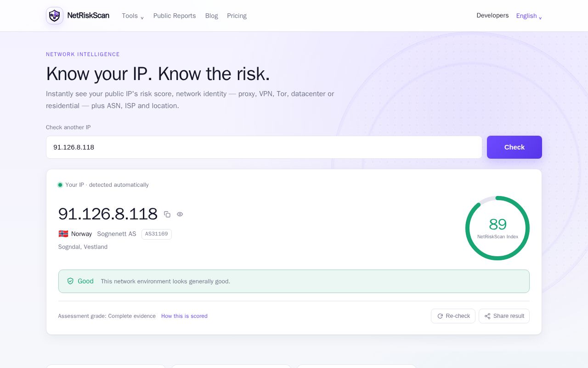Click the Know your IP headline

click(x=158, y=74)
